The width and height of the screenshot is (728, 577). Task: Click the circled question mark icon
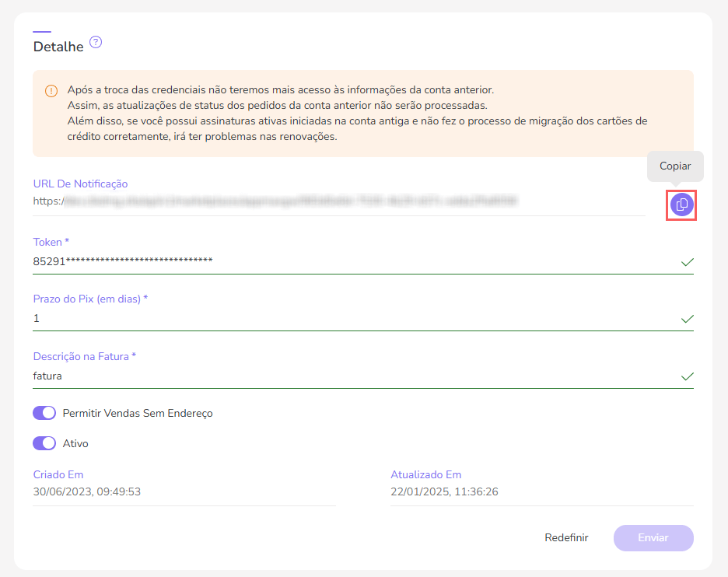pos(96,43)
